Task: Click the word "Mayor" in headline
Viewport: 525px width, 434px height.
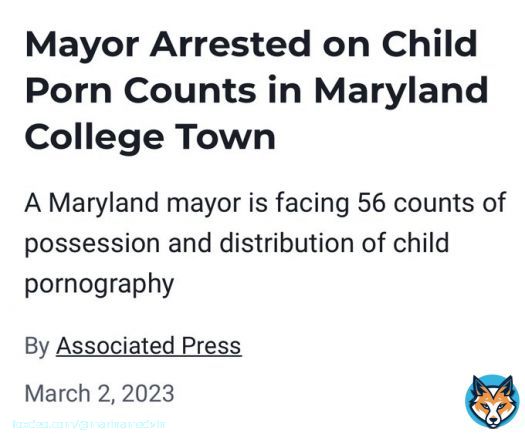Action: point(82,46)
